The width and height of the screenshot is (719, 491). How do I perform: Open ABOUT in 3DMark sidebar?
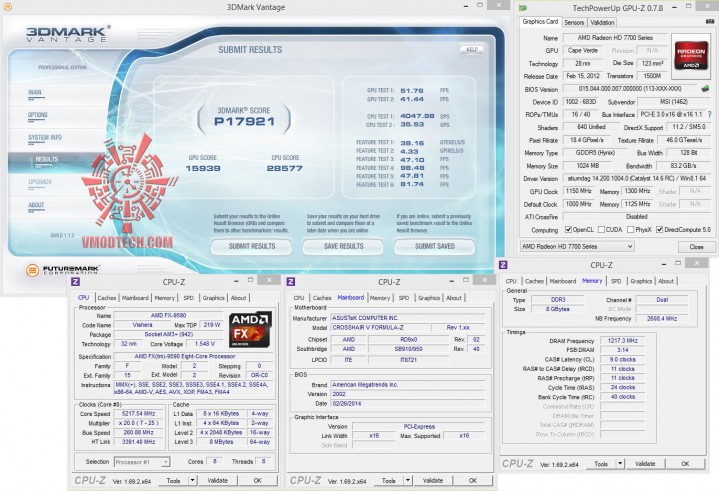click(36, 205)
